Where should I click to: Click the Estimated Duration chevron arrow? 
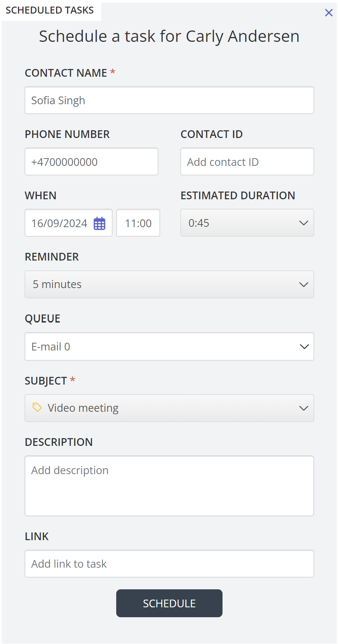[304, 223]
